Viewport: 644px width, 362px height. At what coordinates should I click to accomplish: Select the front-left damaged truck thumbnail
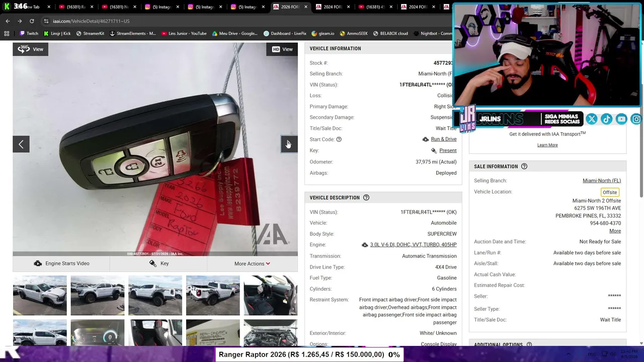40,296
